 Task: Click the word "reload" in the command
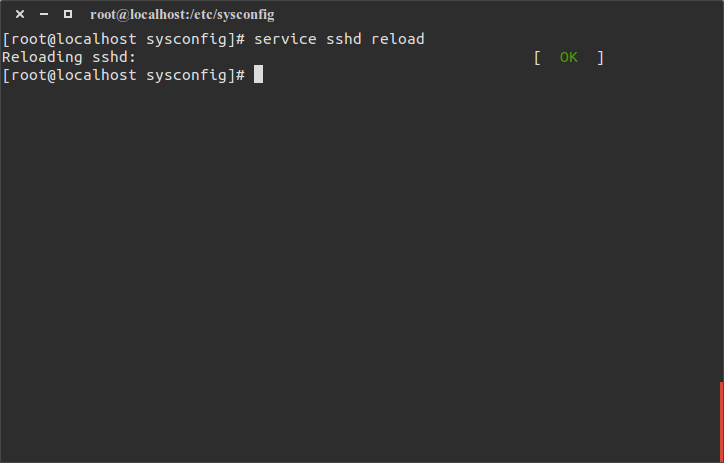398,39
